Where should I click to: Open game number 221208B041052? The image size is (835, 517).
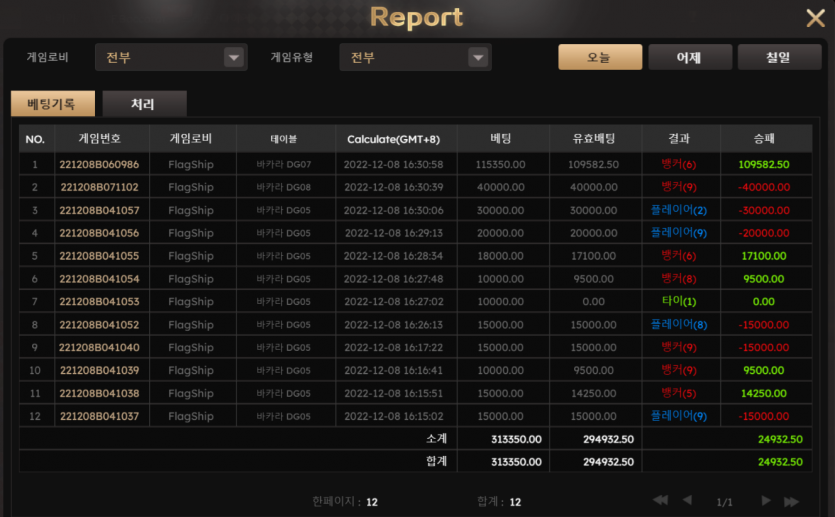click(100, 325)
